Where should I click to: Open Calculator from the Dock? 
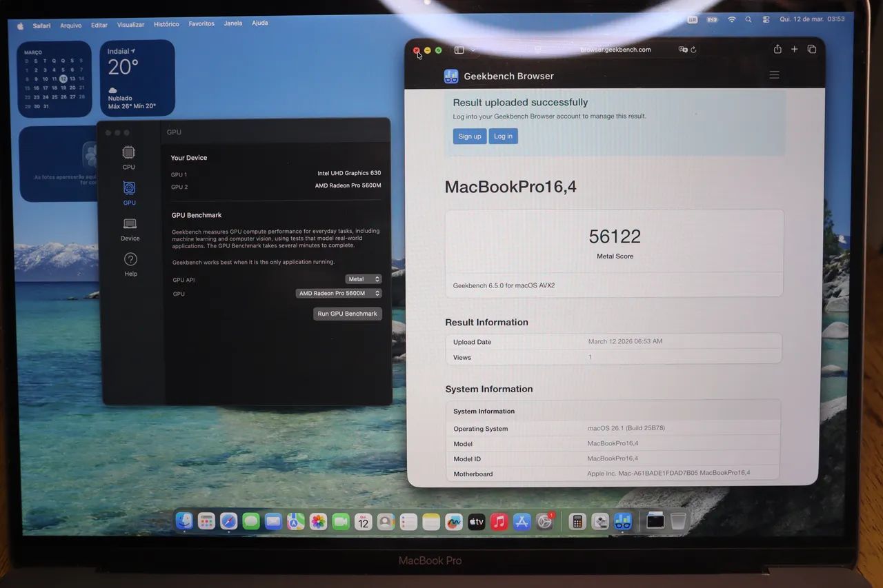point(577,522)
